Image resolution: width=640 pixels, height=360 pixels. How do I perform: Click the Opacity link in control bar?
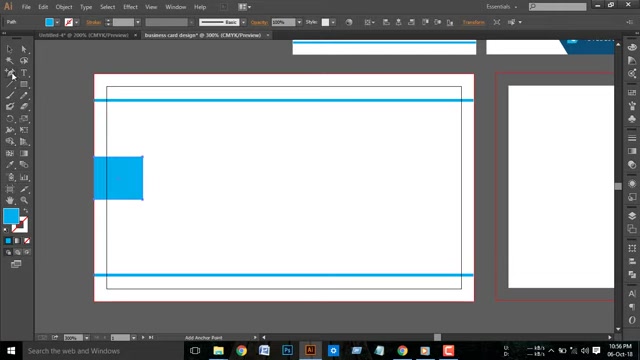[x=259, y=22]
